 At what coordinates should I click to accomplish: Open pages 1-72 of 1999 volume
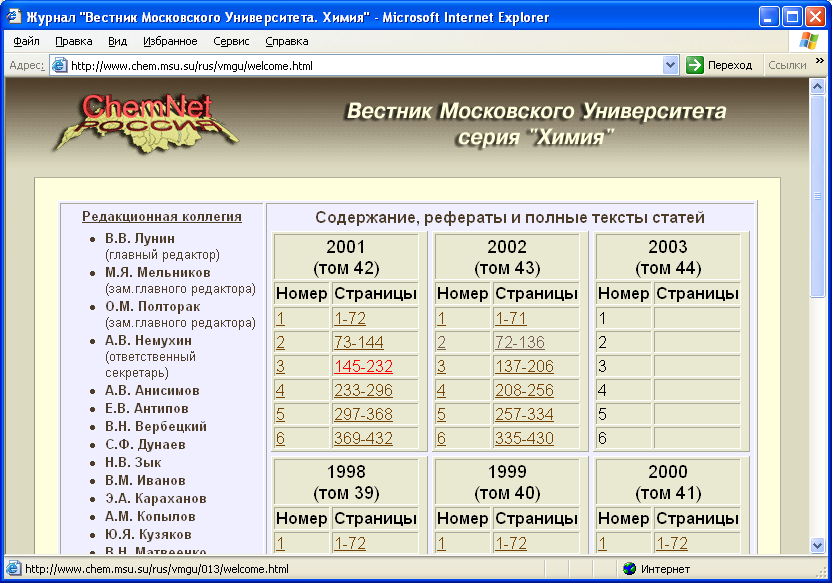(x=511, y=543)
